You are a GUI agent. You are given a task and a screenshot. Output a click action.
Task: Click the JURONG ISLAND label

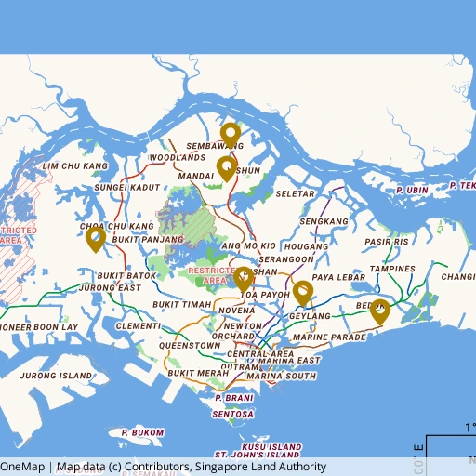pos(56,376)
